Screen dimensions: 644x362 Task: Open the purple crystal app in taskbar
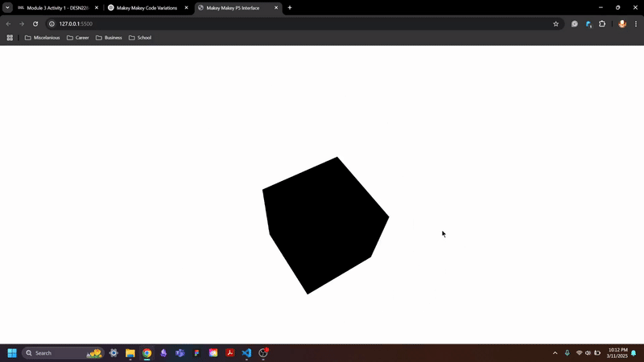(x=163, y=353)
